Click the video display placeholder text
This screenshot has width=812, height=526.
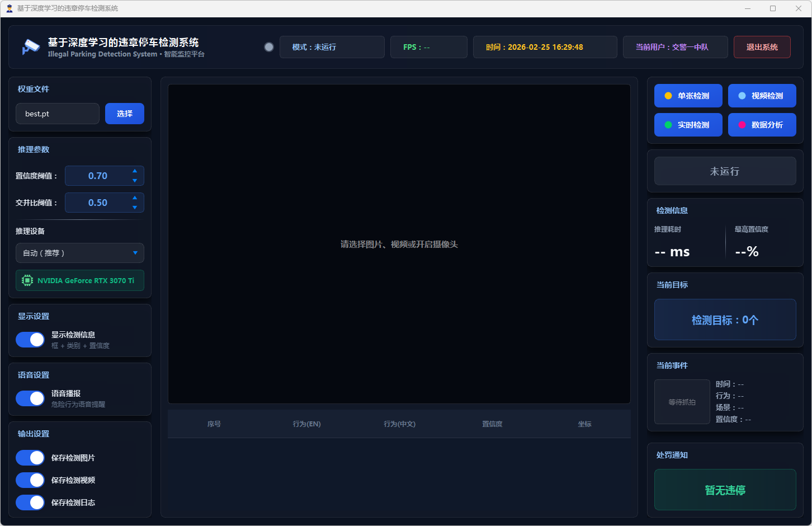point(399,245)
